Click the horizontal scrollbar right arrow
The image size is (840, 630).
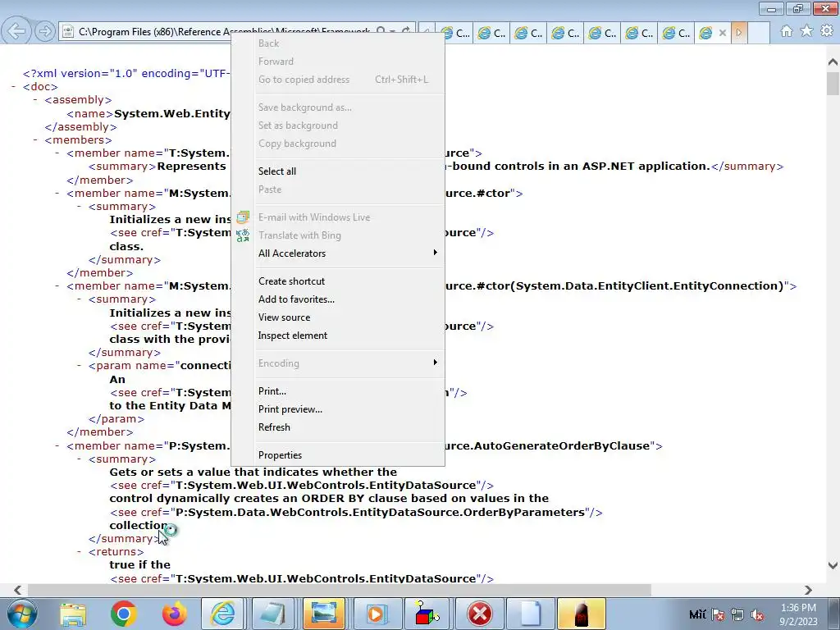808,590
